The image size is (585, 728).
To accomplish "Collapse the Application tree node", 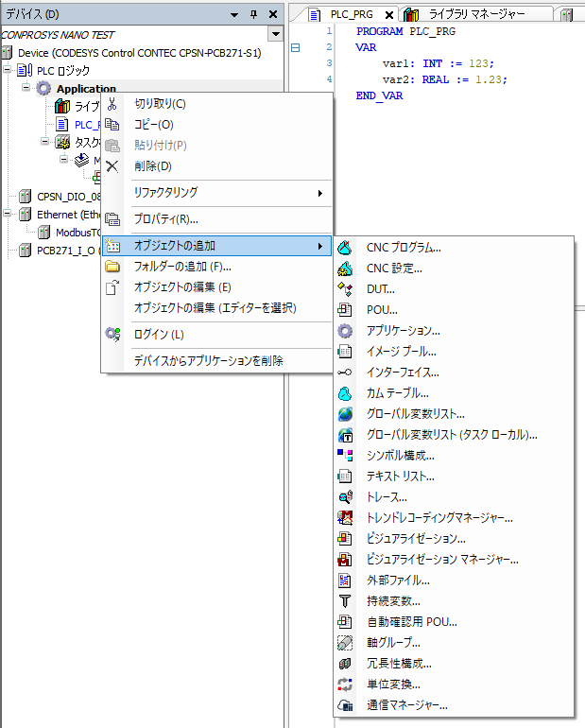I will coord(26,87).
